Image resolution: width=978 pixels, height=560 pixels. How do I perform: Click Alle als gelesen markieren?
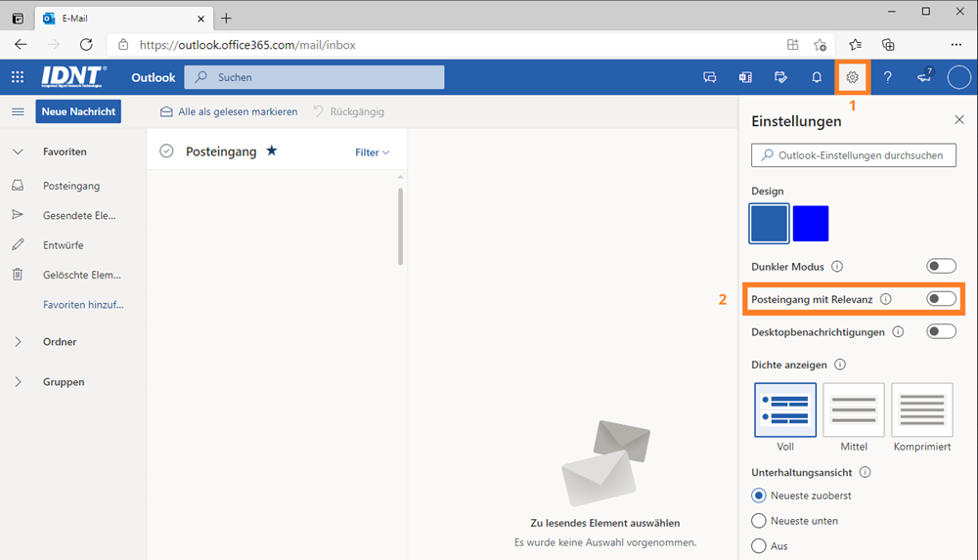tap(229, 111)
